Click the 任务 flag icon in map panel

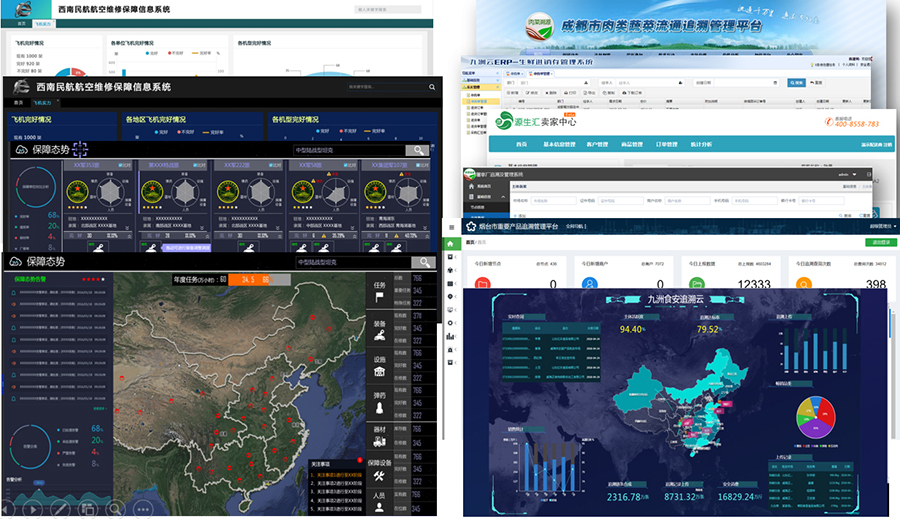coord(379,297)
